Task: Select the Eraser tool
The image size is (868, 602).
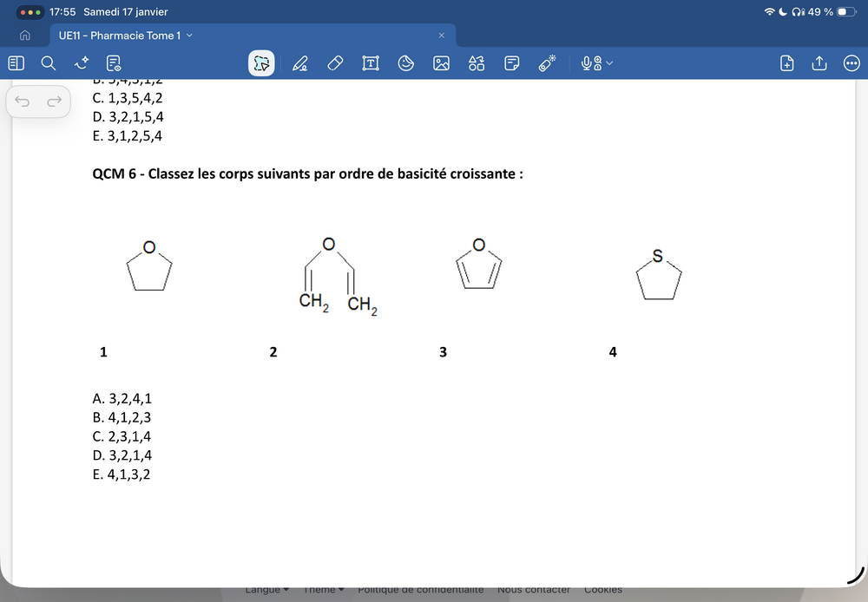Action: point(335,62)
